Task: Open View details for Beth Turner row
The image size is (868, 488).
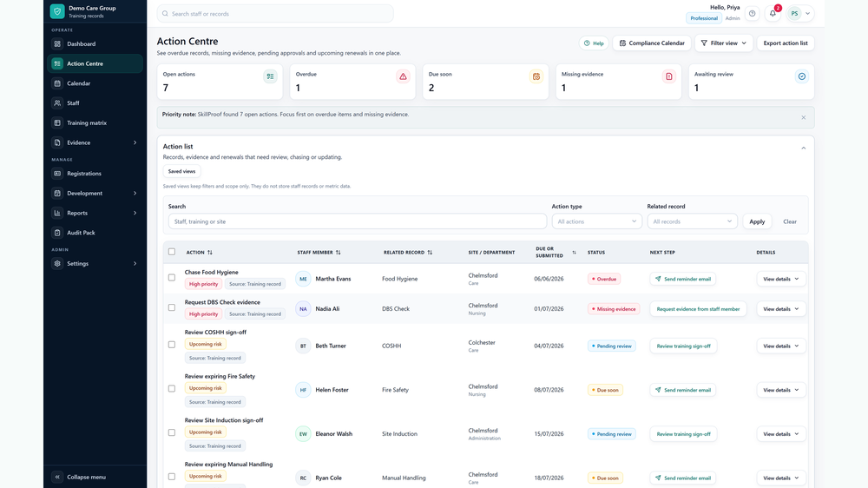Action: click(x=781, y=346)
